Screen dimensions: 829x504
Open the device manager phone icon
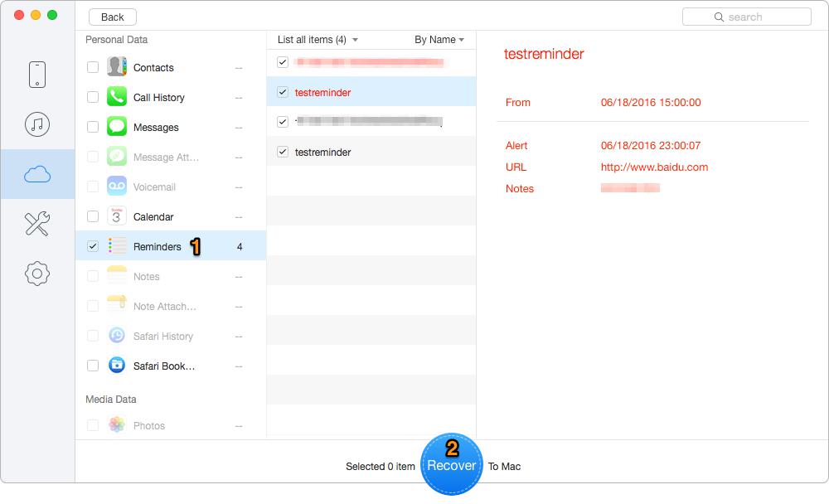tap(37, 75)
